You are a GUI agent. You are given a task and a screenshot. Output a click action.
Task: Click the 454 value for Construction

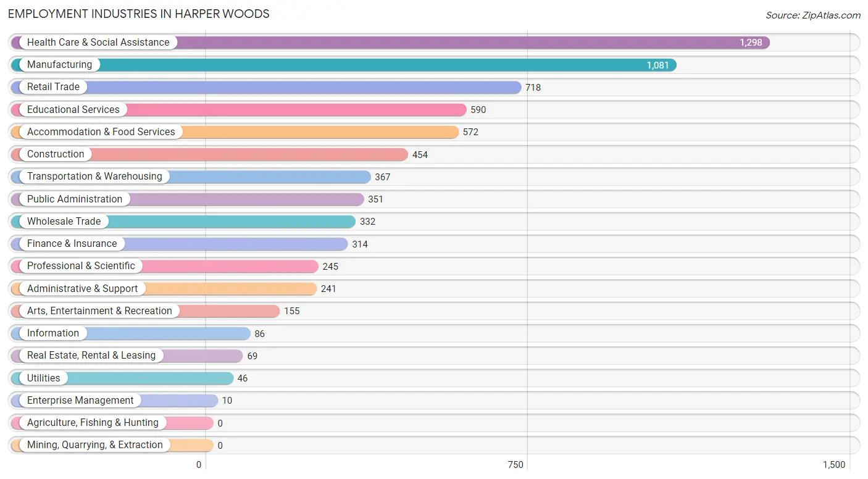420,155
